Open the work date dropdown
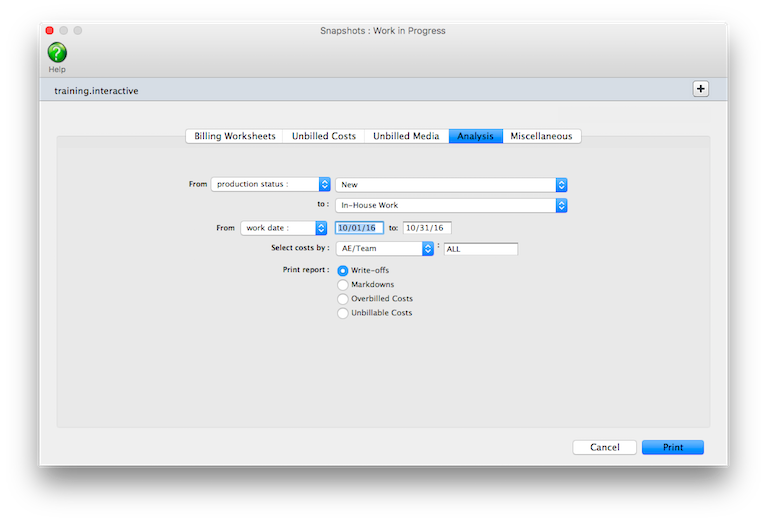Image resolution: width=767 pixels, height=522 pixels. tap(284, 228)
